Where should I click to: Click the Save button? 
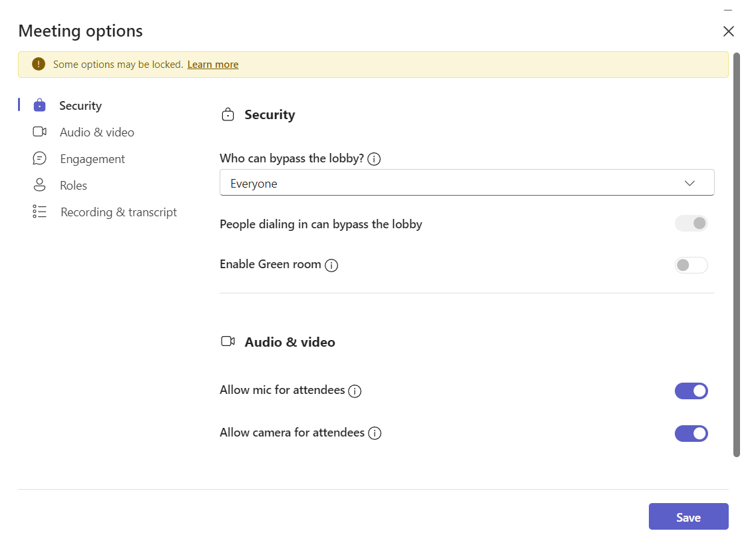[x=688, y=516]
